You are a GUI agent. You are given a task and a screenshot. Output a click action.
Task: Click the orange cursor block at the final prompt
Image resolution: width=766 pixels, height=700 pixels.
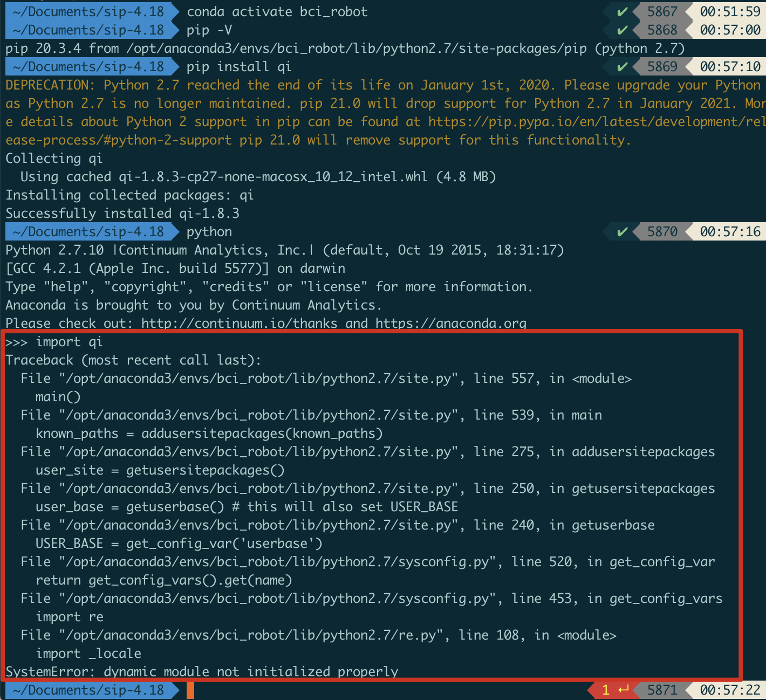(x=190, y=690)
